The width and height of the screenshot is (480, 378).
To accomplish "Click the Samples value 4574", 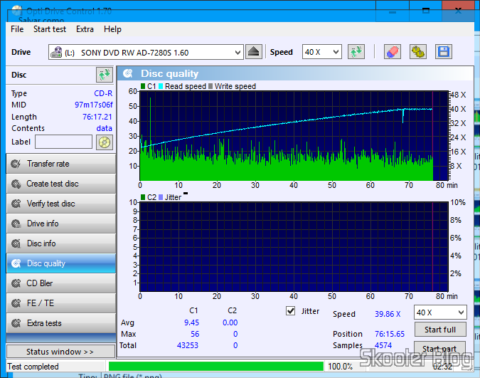I will (383, 345).
